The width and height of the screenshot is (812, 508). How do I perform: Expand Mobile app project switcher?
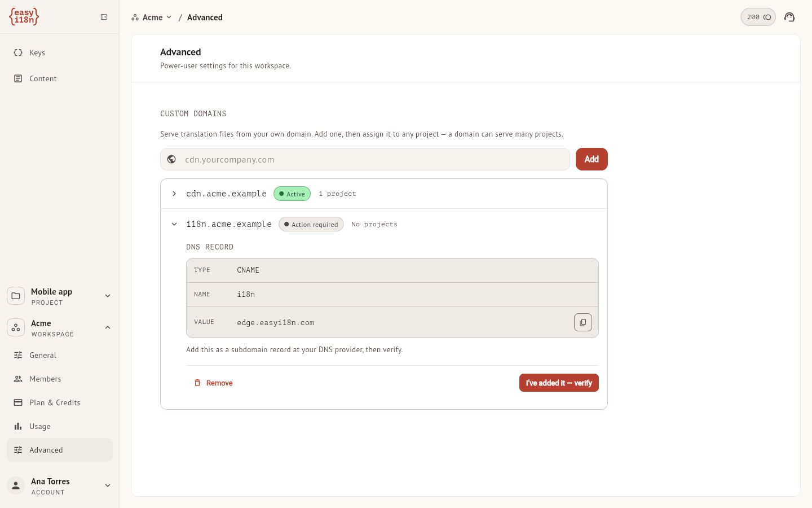108,296
